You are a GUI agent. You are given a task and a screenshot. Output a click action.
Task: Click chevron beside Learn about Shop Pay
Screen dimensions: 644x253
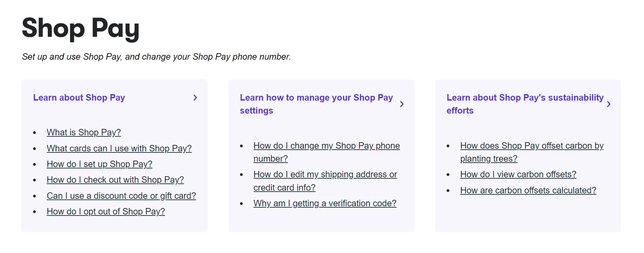[195, 98]
